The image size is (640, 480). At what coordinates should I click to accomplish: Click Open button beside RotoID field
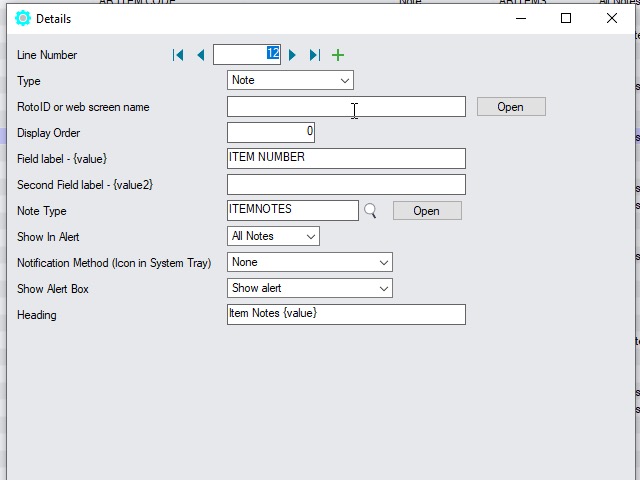click(x=510, y=107)
